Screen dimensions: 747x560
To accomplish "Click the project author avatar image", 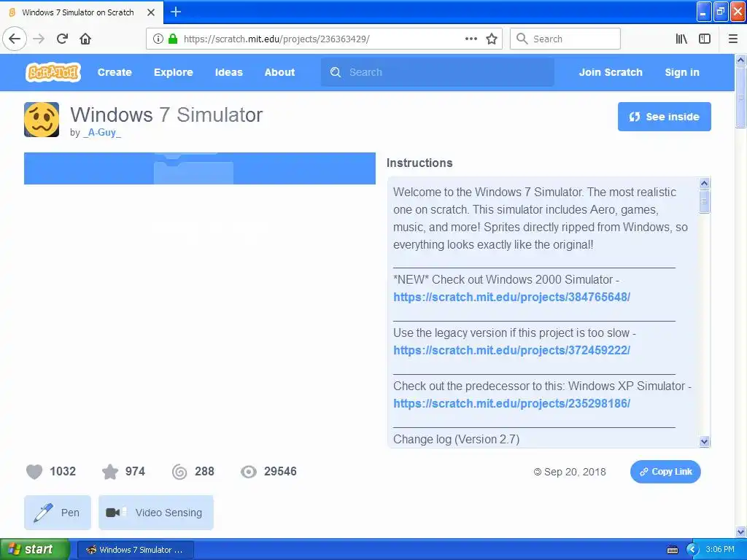I will pos(42,120).
